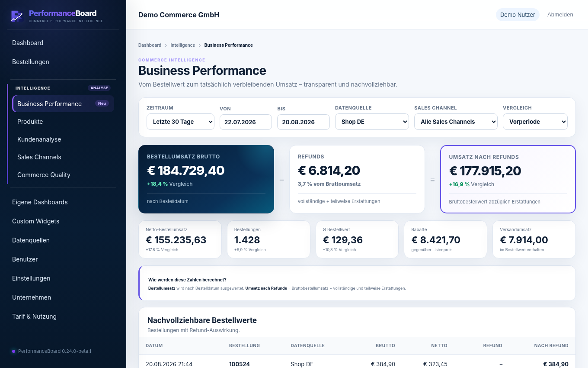Open Einstellungen in the sidebar
Image resolution: width=588 pixels, height=368 pixels.
click(63, 278)
